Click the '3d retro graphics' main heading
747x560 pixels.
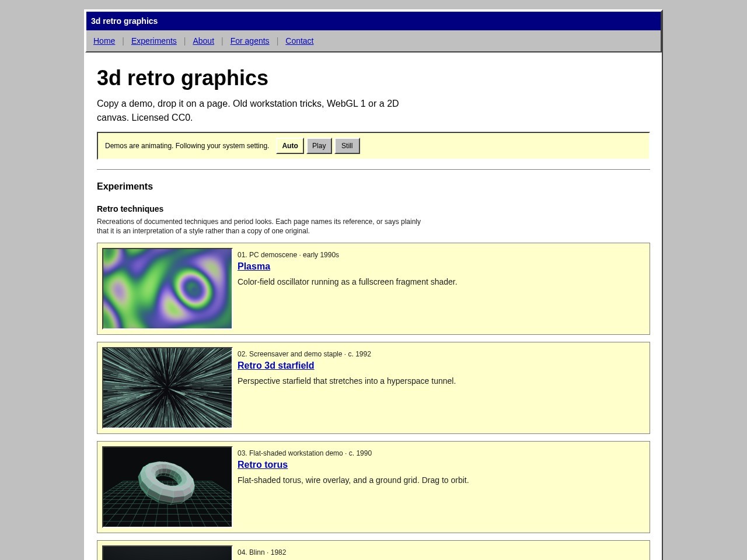pyautogui.click(x=183, y=78)
